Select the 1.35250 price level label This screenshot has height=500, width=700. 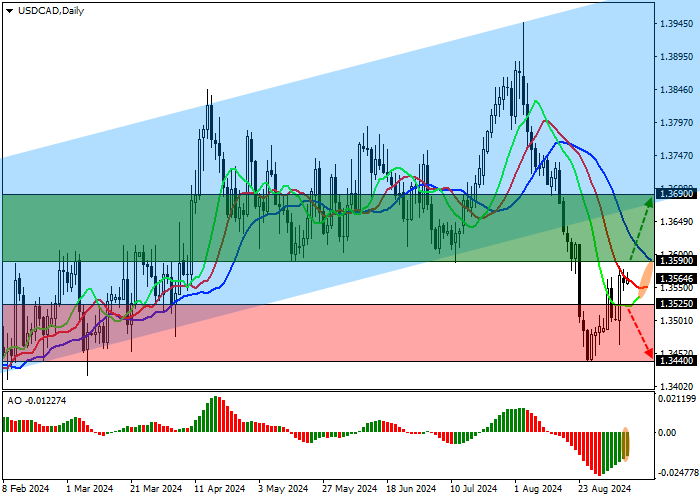click(676, 304)
